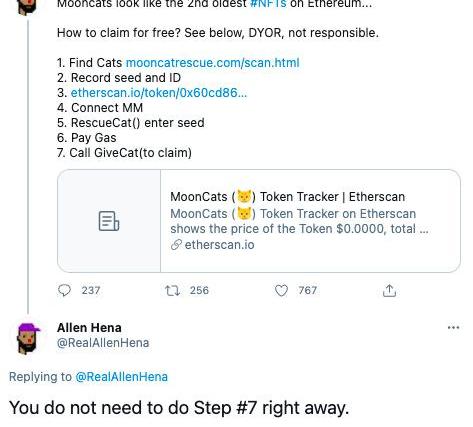Click the document placeholder icon in link card
Viewport: 473px width, 427px height.
tap(109, 221)
